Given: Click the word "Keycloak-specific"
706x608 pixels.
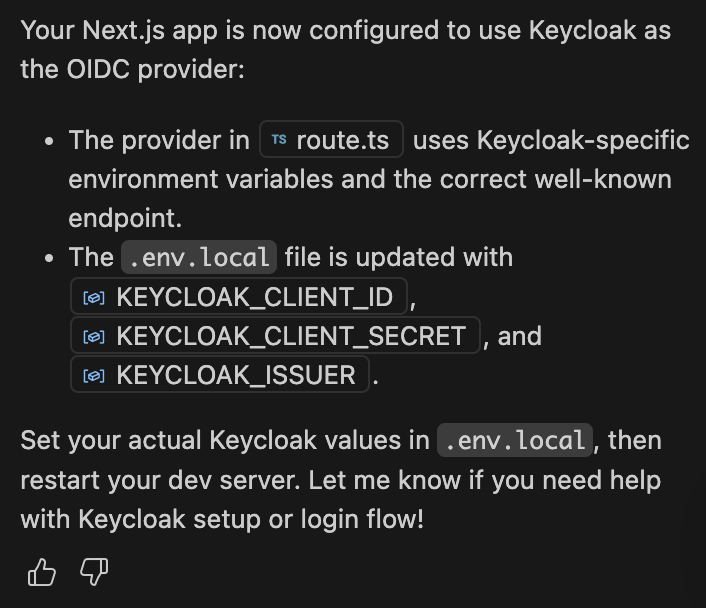Looking at the screenshot, I should point(583,140).
